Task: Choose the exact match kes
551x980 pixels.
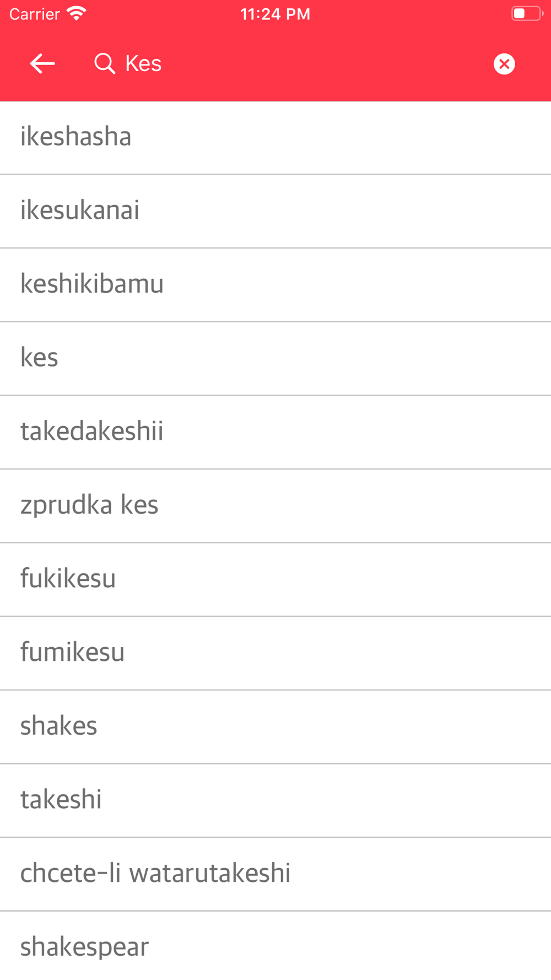Action: click(275, 358)
